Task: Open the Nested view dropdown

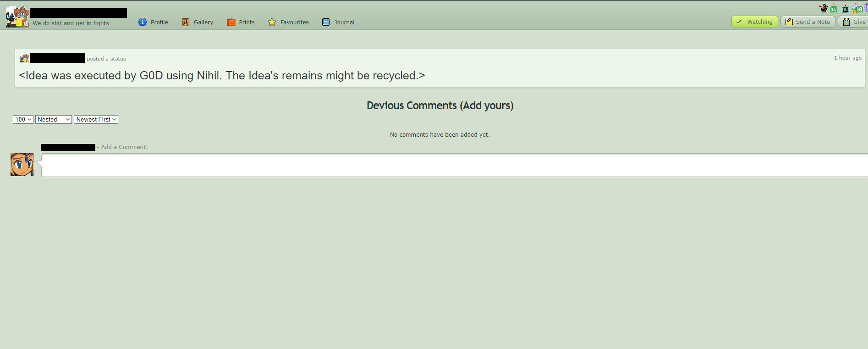Action: pos(54,119)
